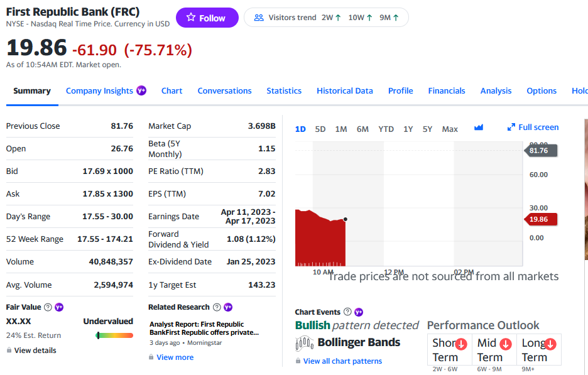Click the Visitors trend people icon

[259, 18]
